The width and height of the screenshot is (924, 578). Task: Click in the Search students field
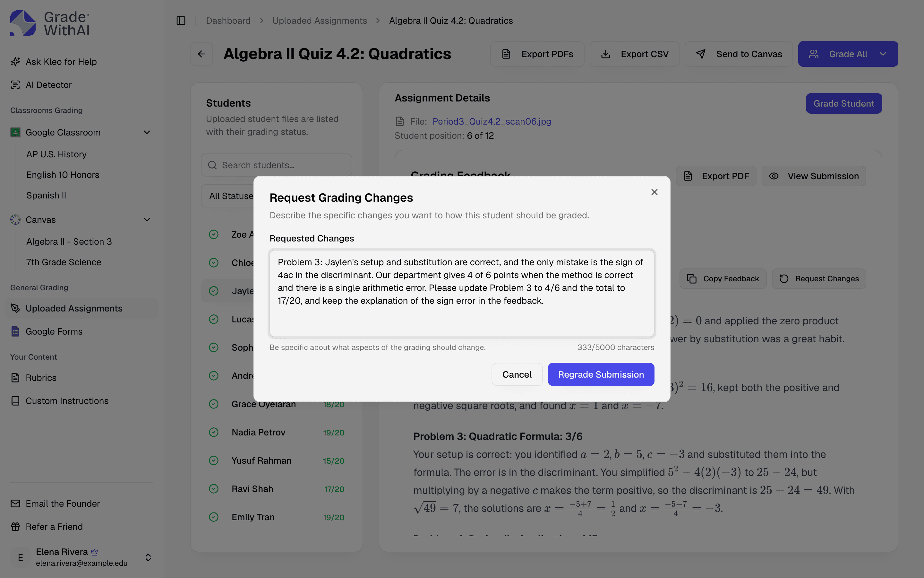[x=277, y=165]
